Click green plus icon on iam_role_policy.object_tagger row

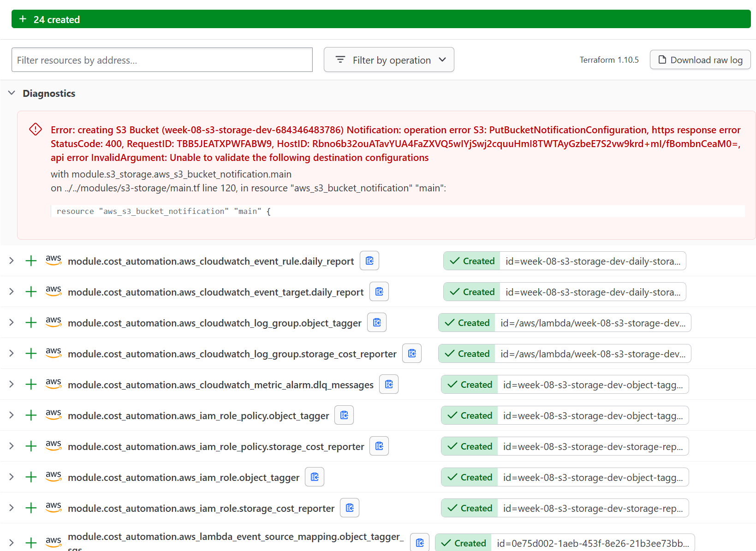[x=31, y=415]
